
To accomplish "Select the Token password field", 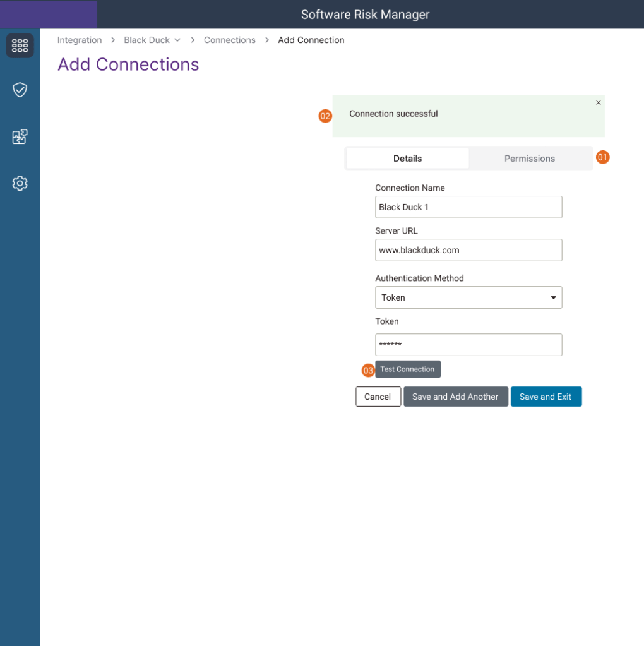I will click(468, 345).
